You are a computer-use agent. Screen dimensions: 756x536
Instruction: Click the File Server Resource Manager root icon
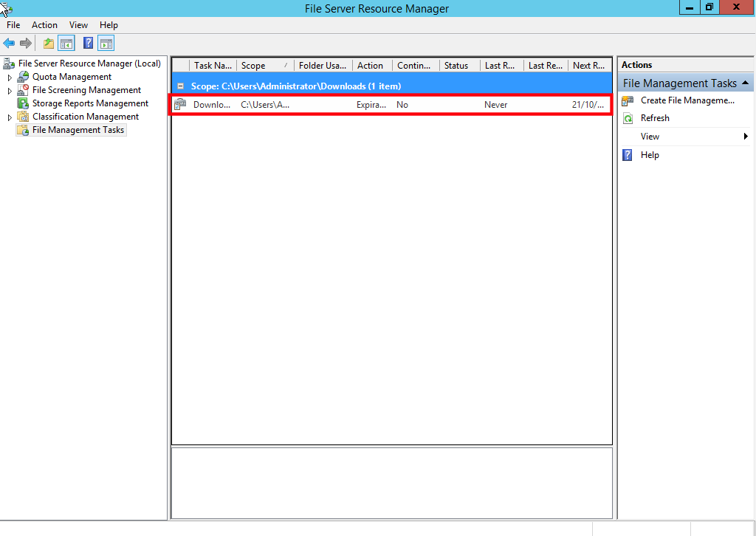tap(9, 63)
